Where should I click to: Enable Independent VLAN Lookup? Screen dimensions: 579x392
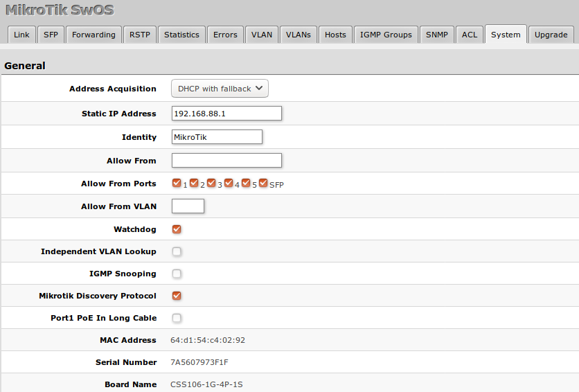pyautogui.click(x=177, y=251)
